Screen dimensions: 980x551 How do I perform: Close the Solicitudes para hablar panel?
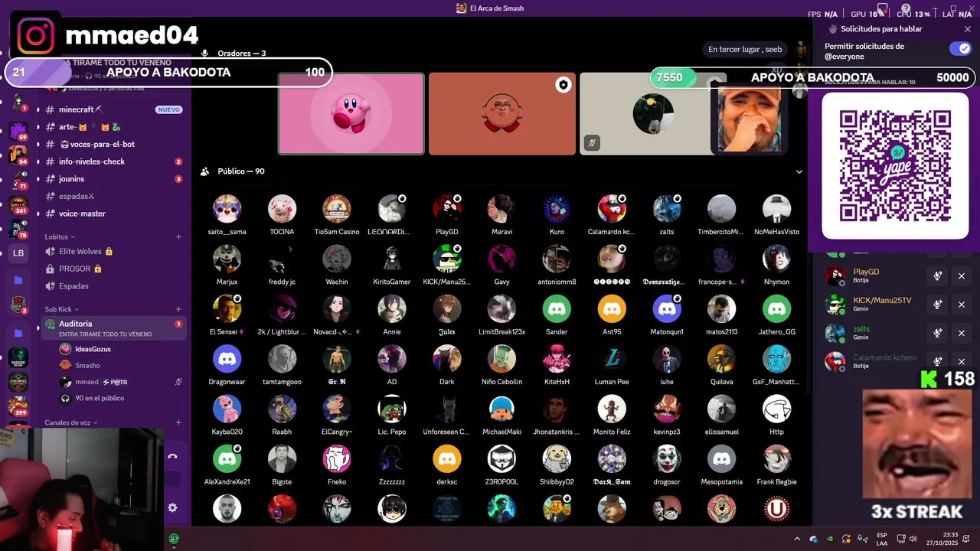coord(968,29)
